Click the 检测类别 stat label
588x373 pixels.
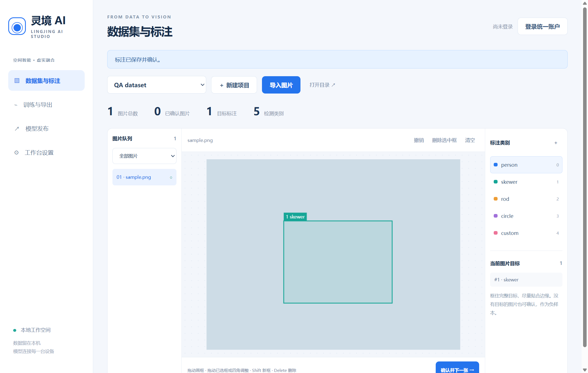274,113
